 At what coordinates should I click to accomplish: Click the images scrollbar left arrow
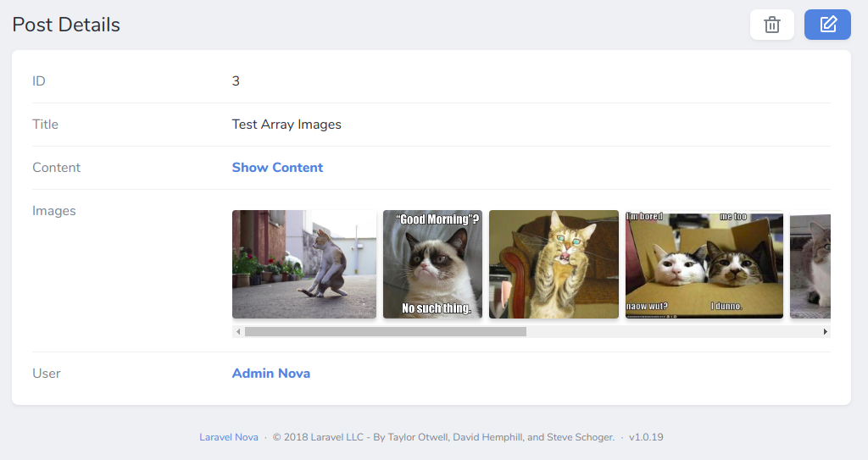coord(238,331)
